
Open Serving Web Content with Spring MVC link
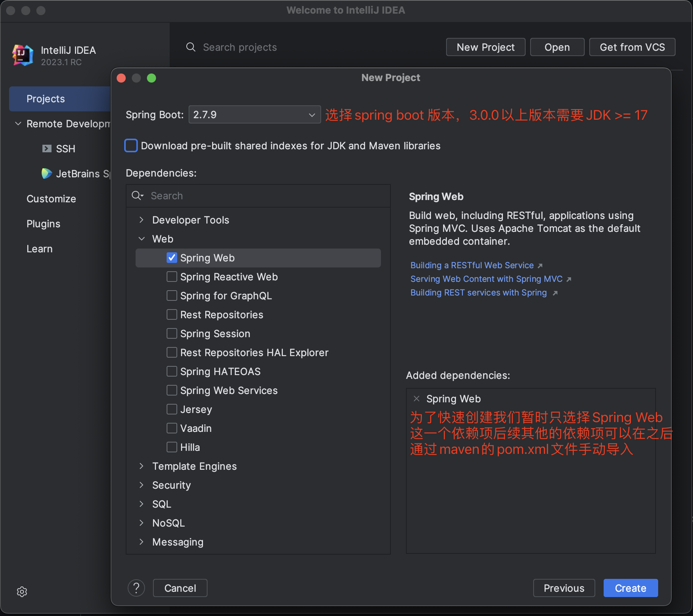(x=486, y=279)
